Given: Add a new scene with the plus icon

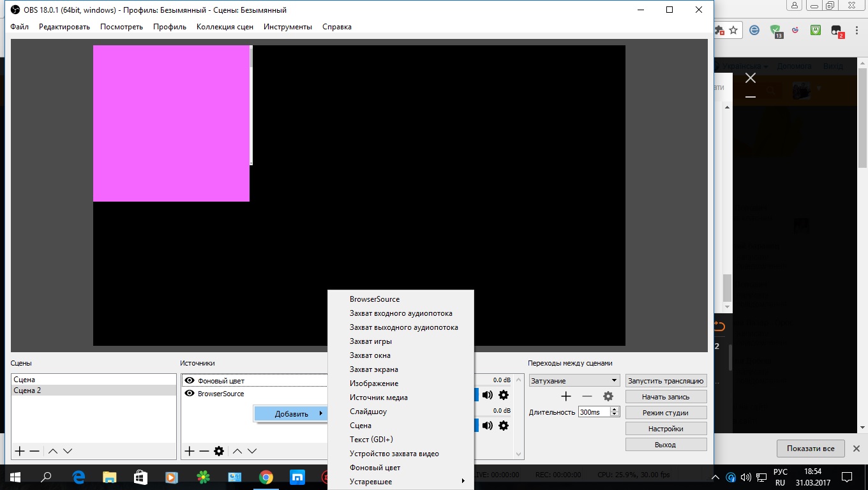Looking at the screenshot, I should (x=20, y=451).
